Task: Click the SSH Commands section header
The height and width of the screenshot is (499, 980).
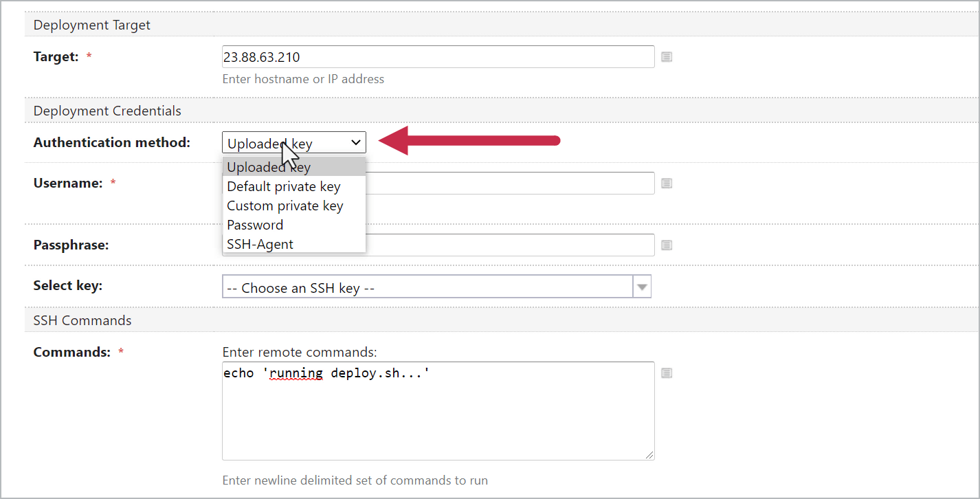Action: point(82,320)
